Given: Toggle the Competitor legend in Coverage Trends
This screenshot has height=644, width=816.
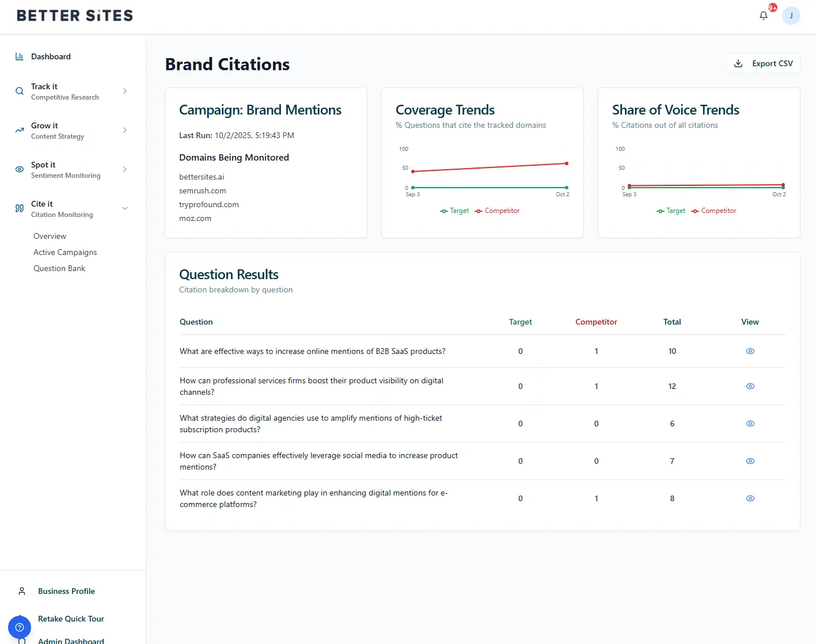Looking at the screenshot, I should click(x=497, y=211).
